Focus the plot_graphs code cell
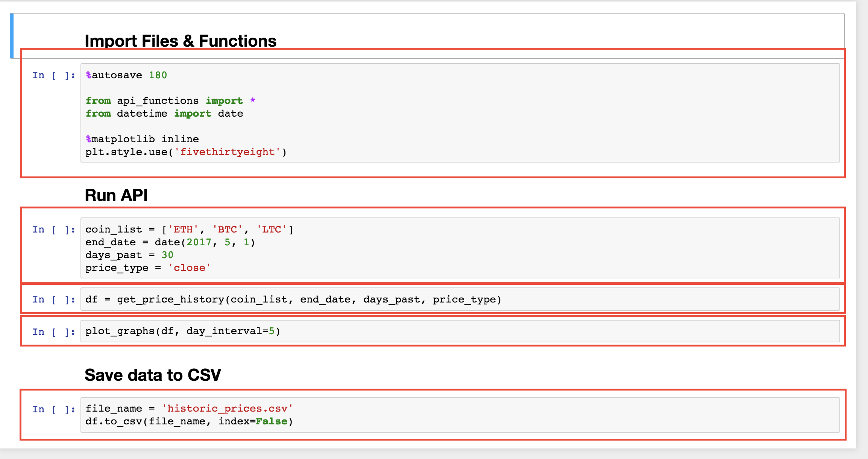The image size is (868, 459). 460,331
